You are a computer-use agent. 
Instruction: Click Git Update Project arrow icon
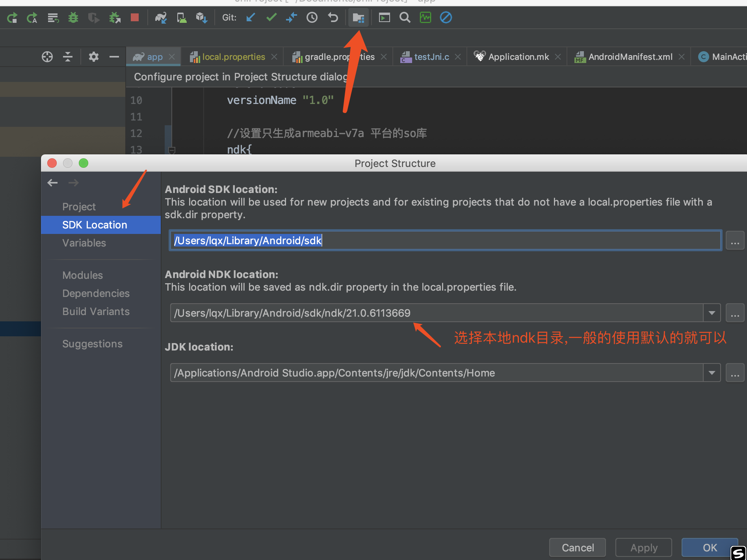[251, 18]
